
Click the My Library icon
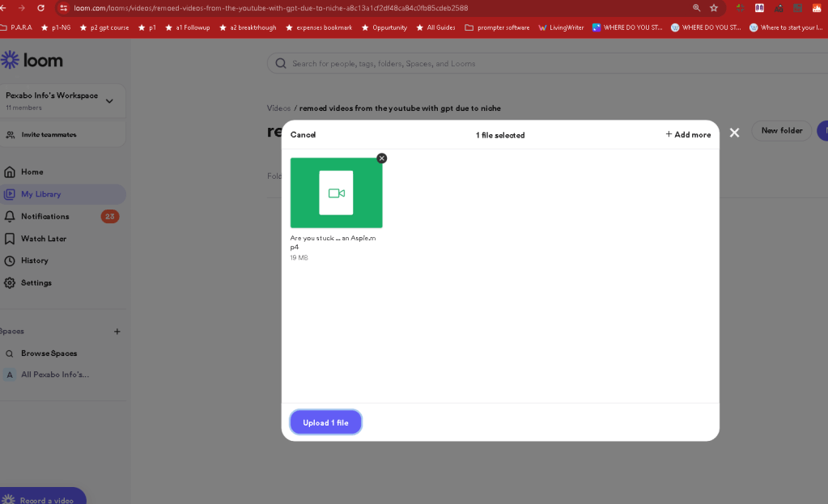coord(10,194)
